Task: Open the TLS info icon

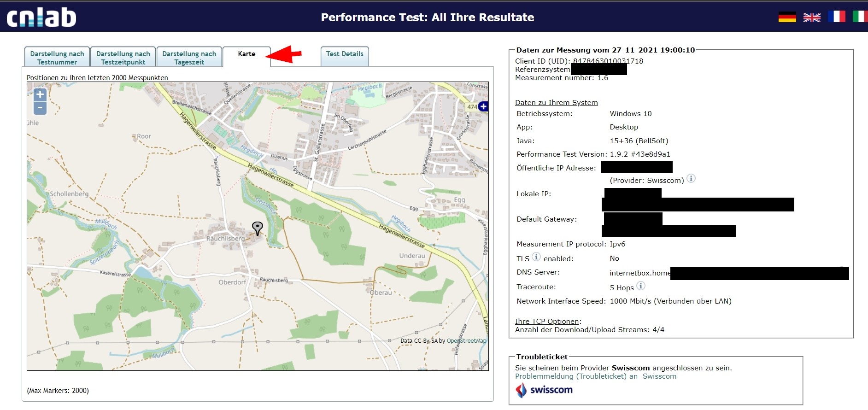Action: 536,257
